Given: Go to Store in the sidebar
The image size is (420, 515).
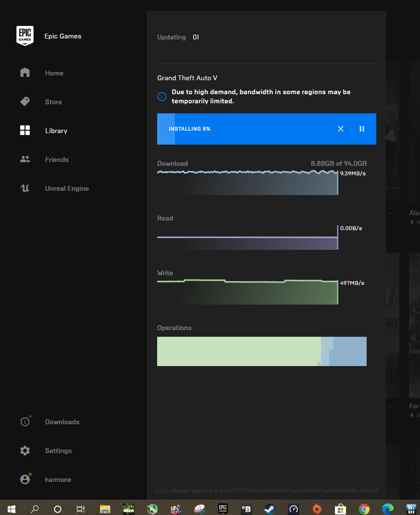Looking at the screenshot, I should tap(53, 102).
